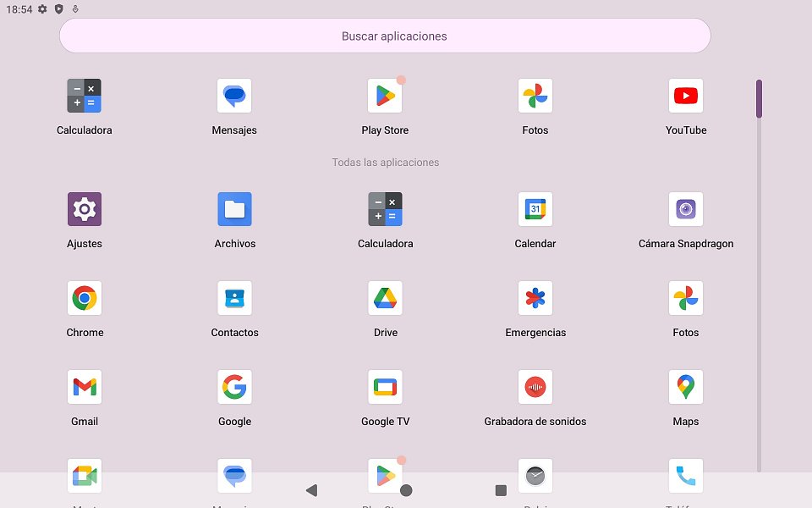Open Play Store in the suggested apps row
The height and width of the screenshot is (508, 812).
point(385,96)
